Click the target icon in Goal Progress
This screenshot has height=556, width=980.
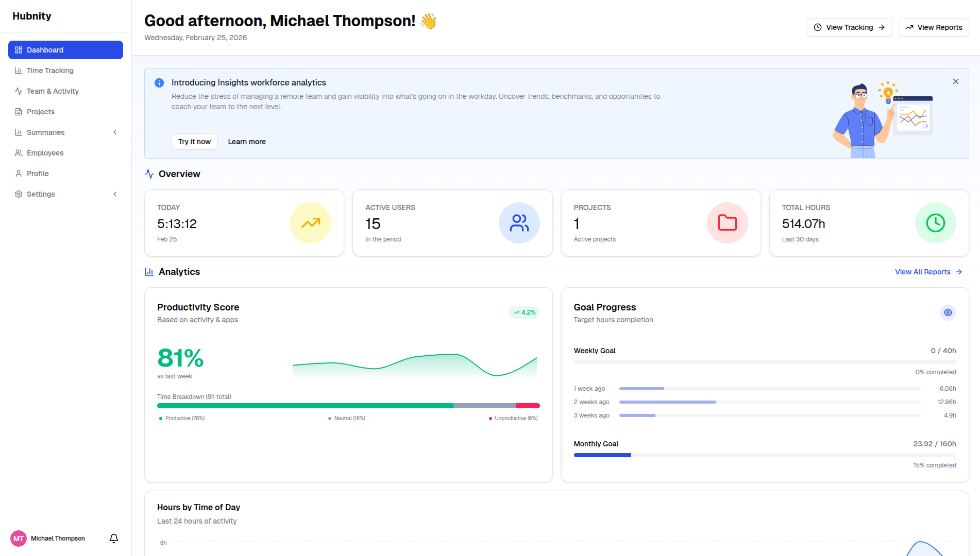coord(948,312)
